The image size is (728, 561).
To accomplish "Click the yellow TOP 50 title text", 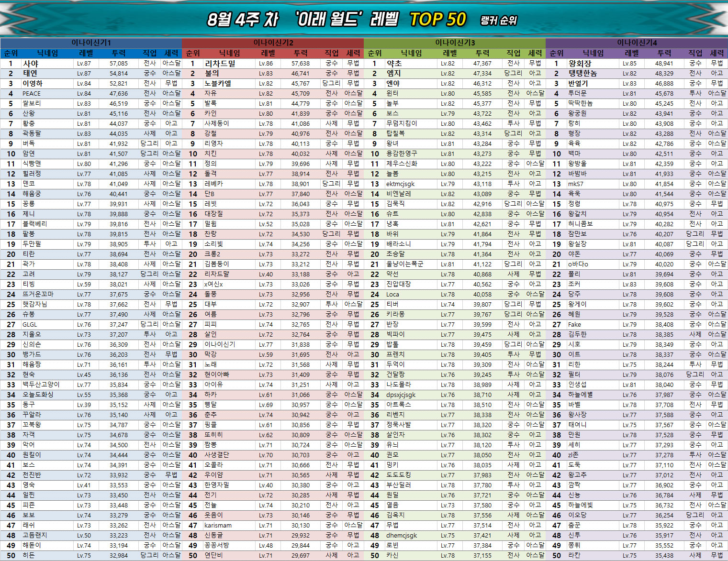I will click(x=437, y=19).
